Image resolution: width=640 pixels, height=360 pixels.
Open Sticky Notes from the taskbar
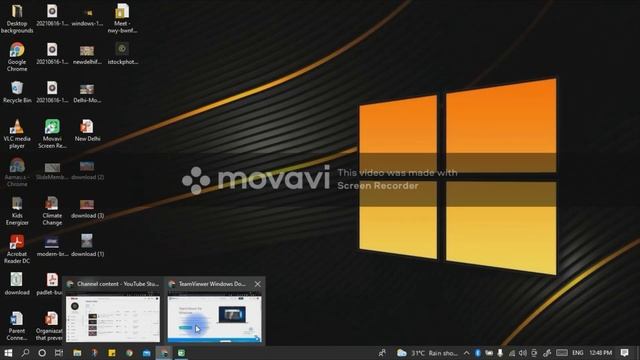[x=112, y=353]
